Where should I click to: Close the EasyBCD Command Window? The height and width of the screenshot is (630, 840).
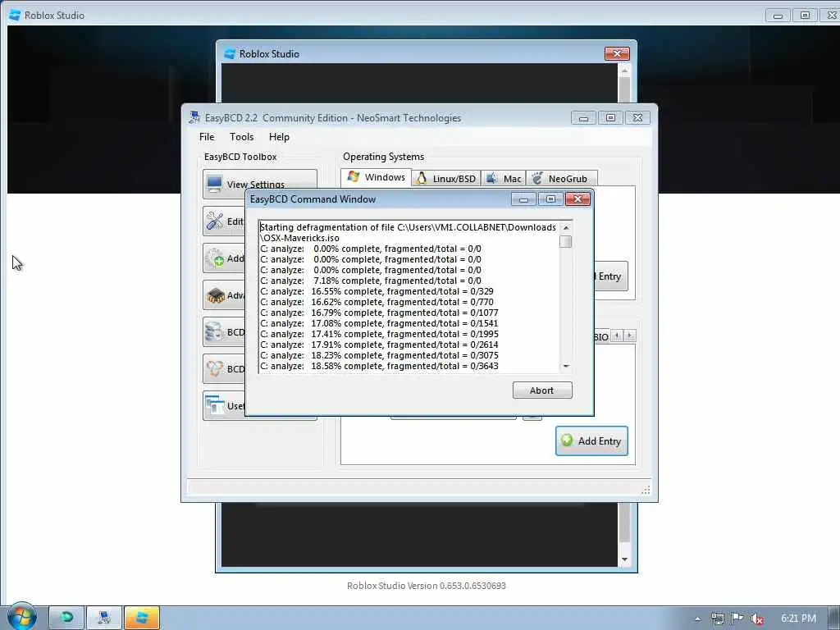(577, 199)
